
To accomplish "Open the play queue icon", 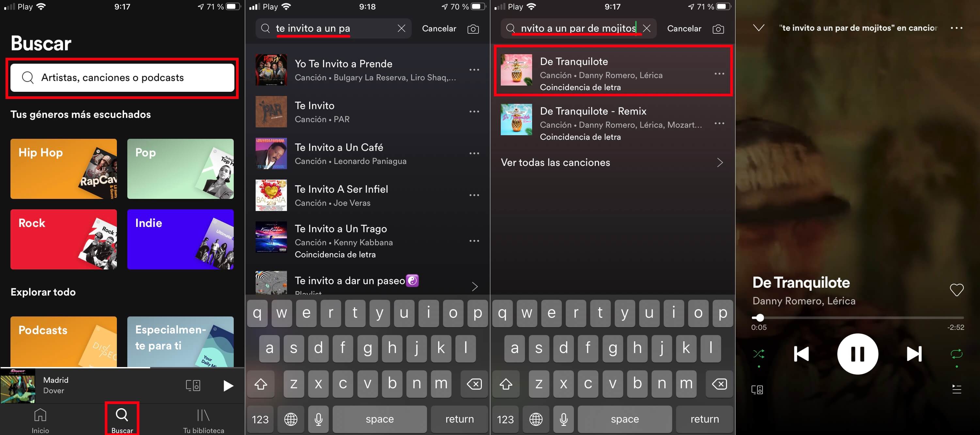I will [x=956, y=389].
